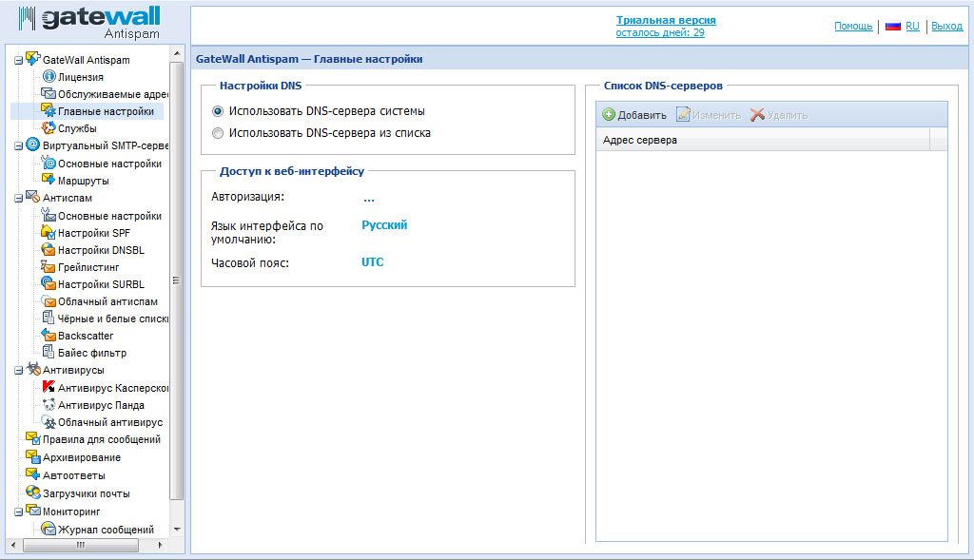Open the Правила для сообщений item
Screen dimensions: 974x560
pos(101,439)
